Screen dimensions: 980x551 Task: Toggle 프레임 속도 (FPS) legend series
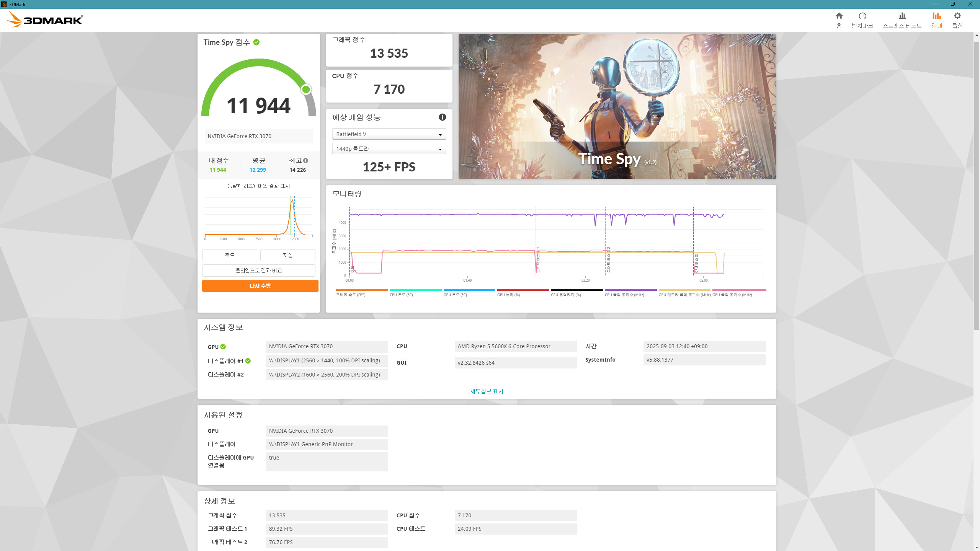361,293
